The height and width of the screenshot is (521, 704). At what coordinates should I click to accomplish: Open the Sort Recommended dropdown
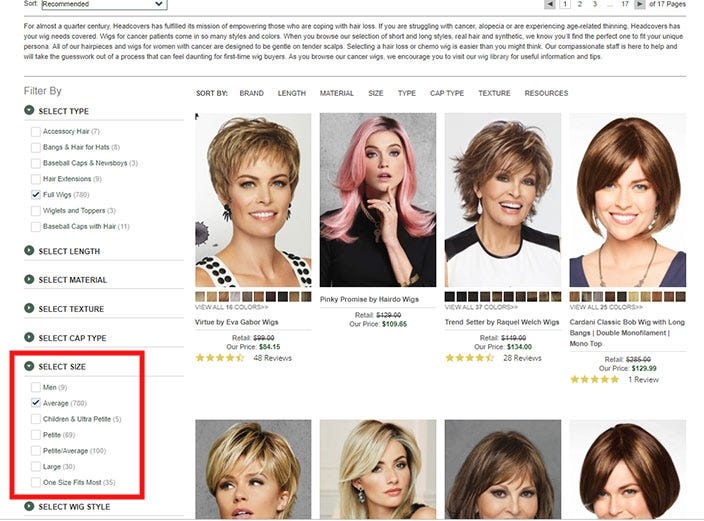104,4
